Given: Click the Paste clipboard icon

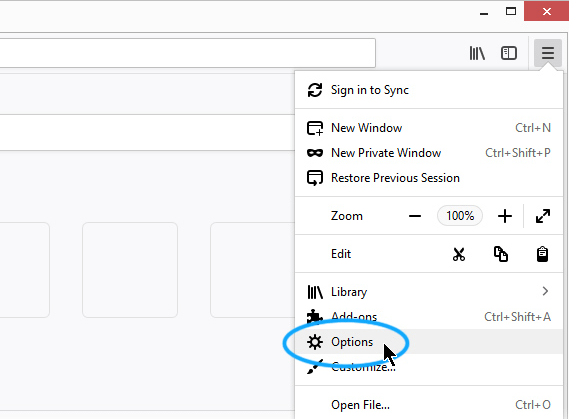Looking at the screenshot, I should 542,254.
